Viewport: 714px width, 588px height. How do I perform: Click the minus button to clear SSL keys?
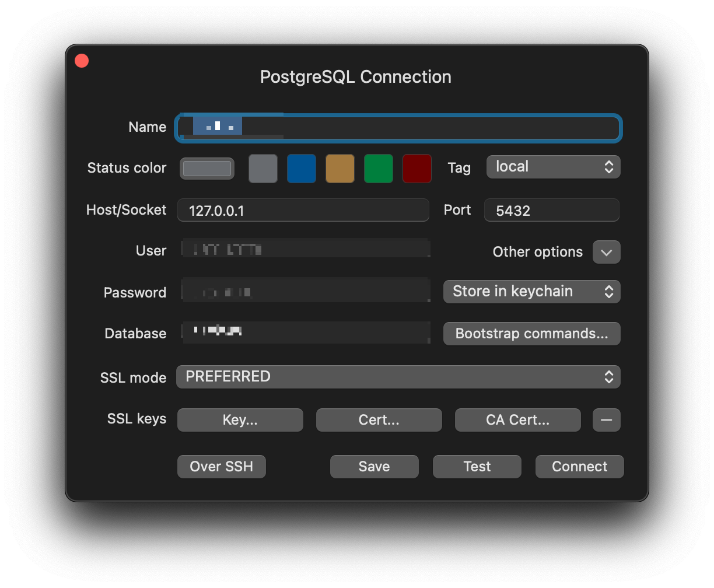(x=607, y=420)
